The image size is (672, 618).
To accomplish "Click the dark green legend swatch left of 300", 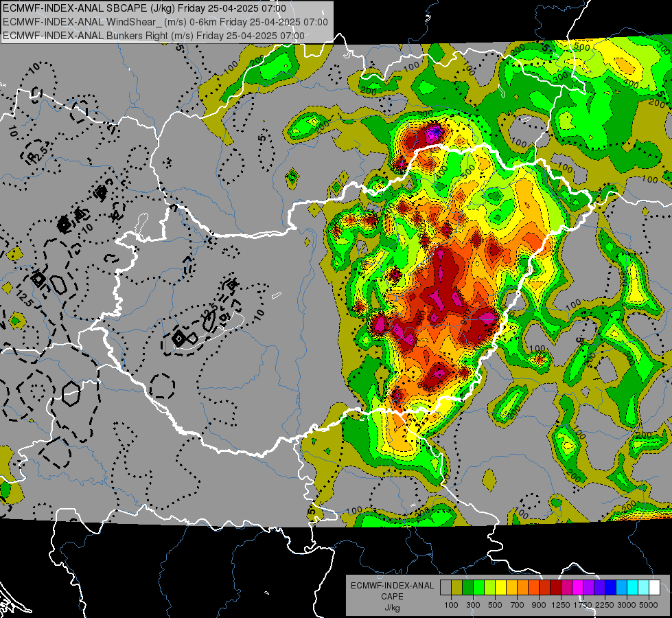I will tap(467, 588).
